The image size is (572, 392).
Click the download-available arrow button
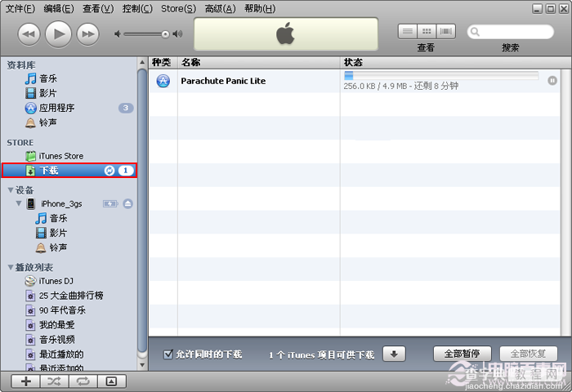pos(394,354)
